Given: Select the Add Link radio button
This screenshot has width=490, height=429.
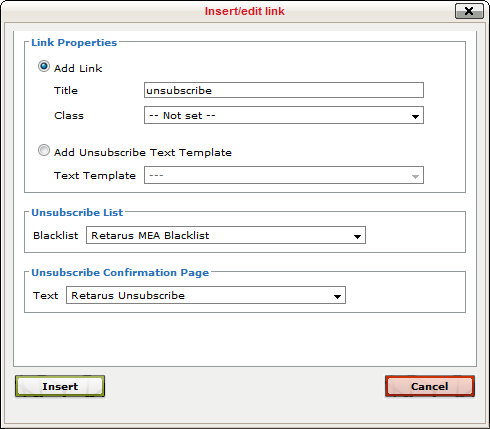Looking at the screenshot, I should [x=44, y=66].
